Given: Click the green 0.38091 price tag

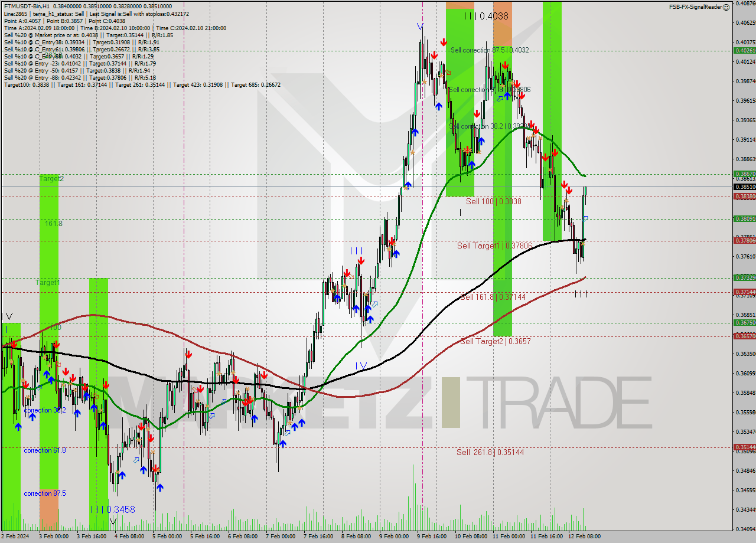Looking at the screenshot, I should pos(745,218).
